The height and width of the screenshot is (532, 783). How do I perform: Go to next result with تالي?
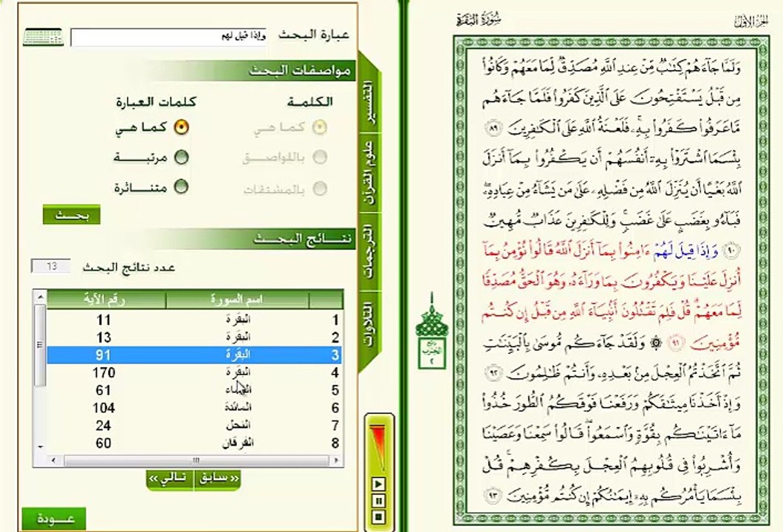(x=170, y=479)
